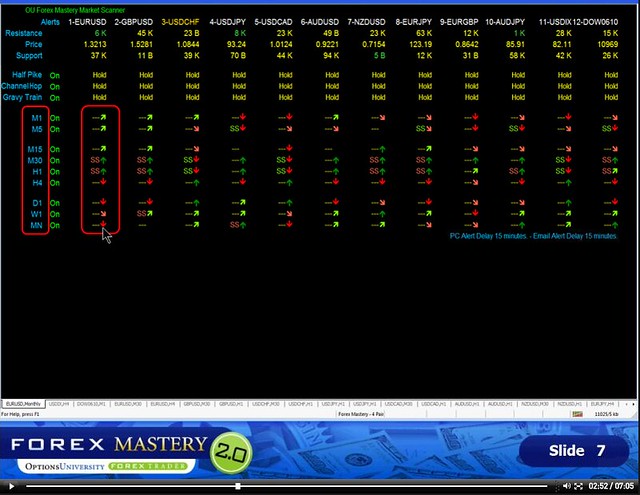Click the PC Alert Delay 15 minutes text
640x495 pixels.
click(488, 236)
